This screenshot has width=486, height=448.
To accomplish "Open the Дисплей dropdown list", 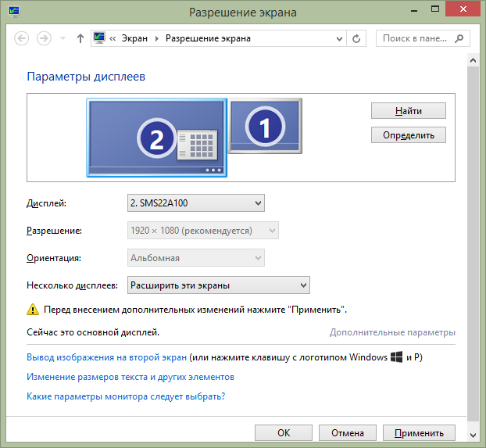I will [x=195, y=203].
